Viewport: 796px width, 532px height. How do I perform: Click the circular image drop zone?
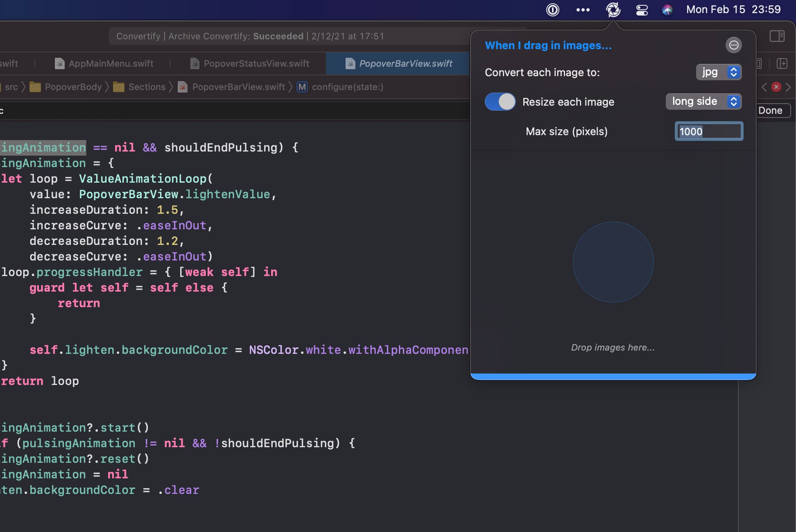(613, 262)
